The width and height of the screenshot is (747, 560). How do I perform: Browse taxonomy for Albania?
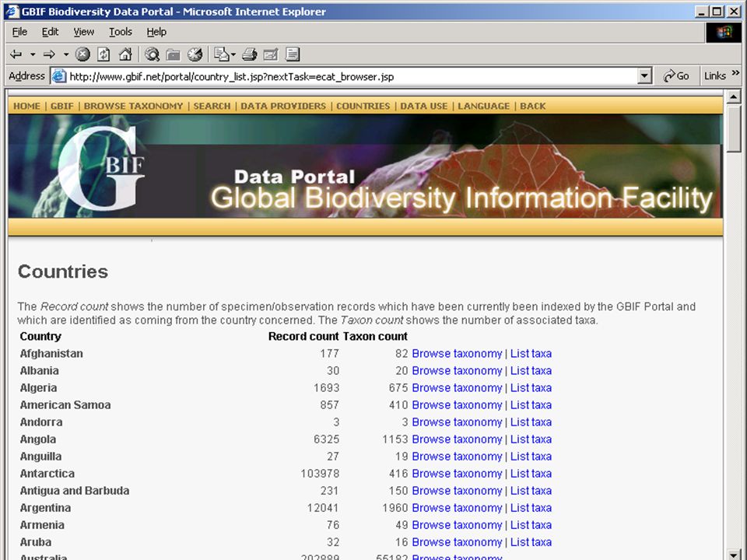click(x=457, y=371)
